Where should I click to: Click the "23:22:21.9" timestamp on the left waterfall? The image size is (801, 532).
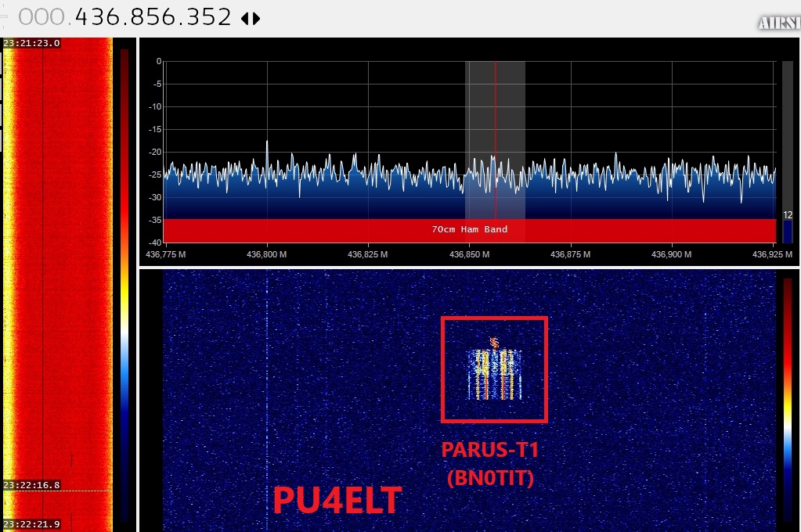pos(31,524)
